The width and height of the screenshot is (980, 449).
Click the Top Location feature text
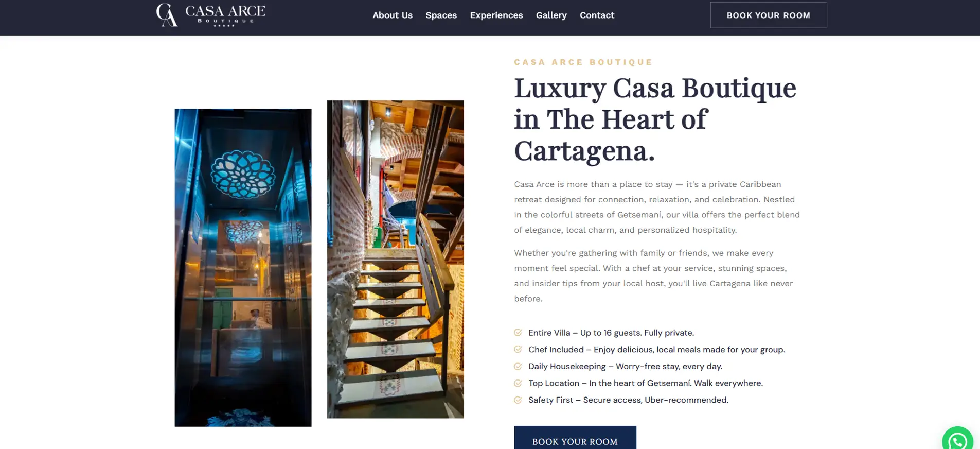(646, 383)
